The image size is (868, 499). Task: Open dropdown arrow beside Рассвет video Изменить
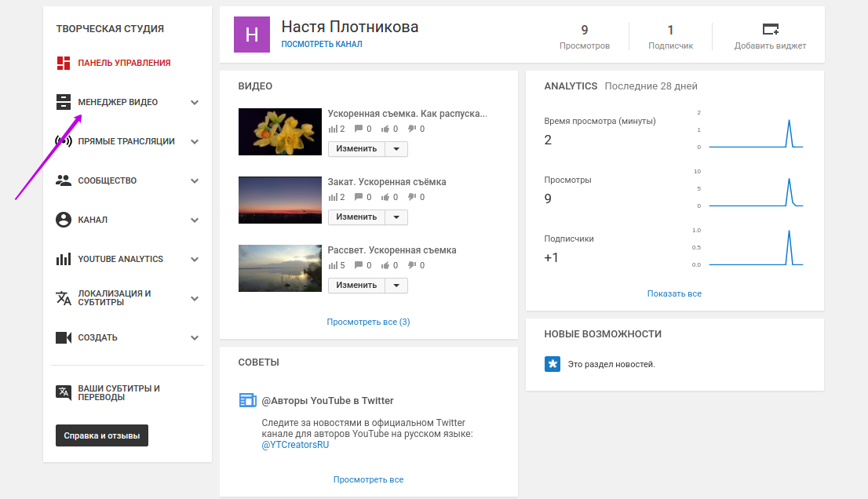[x=396, y=286]
